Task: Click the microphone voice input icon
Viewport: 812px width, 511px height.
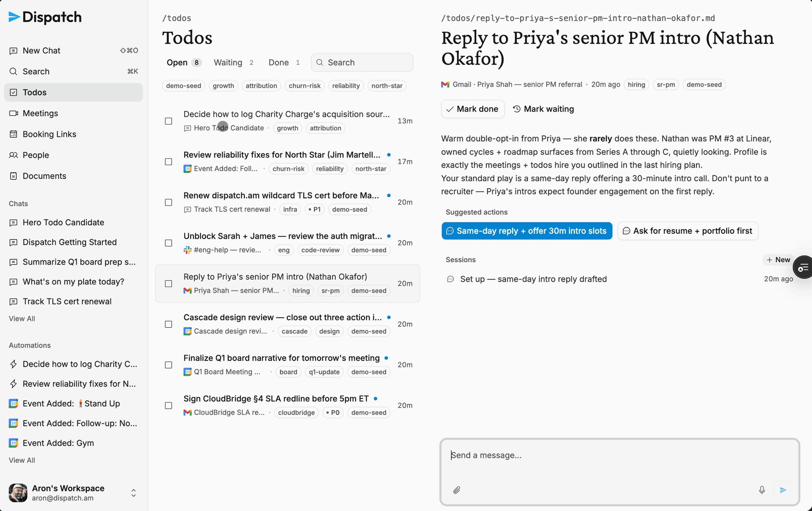Action: pyautogui.click(x=762, y=490)
